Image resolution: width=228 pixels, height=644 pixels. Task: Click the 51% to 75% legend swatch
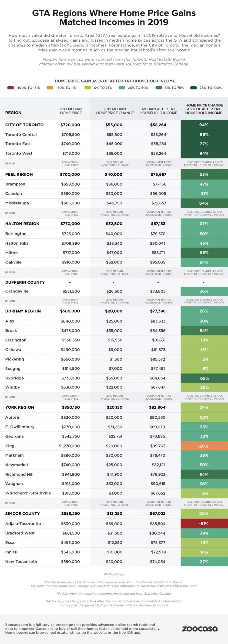click(159, 88)
